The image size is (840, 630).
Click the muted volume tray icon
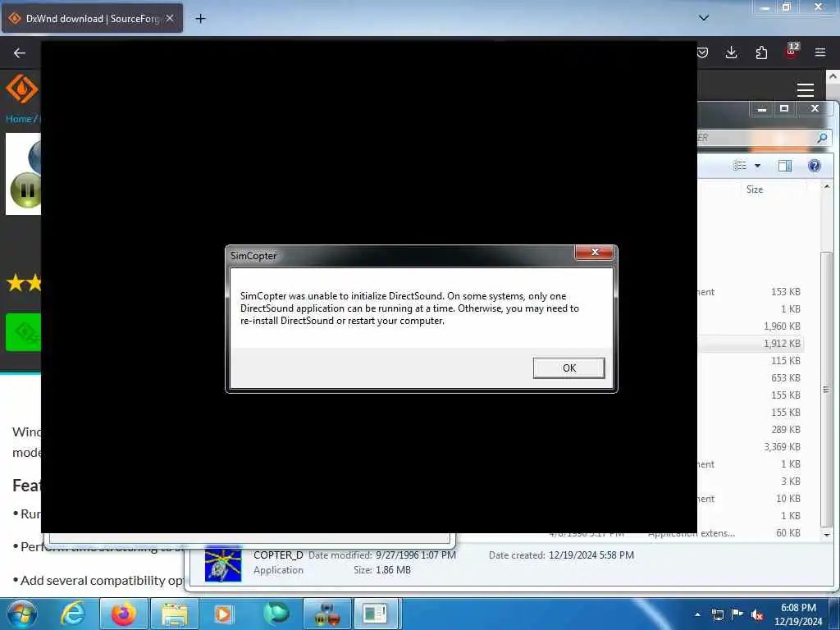(757, 614)
